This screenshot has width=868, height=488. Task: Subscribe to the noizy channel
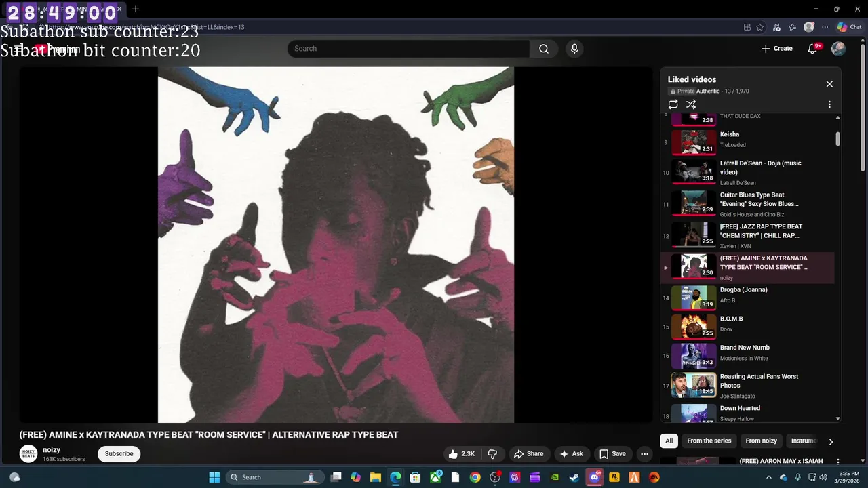tap(119, 454)
